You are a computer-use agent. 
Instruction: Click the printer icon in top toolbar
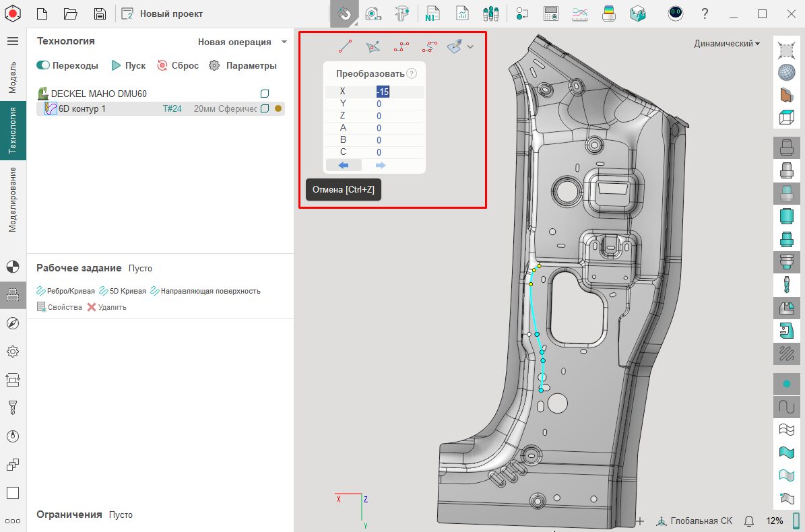click(x=608, y=13)
